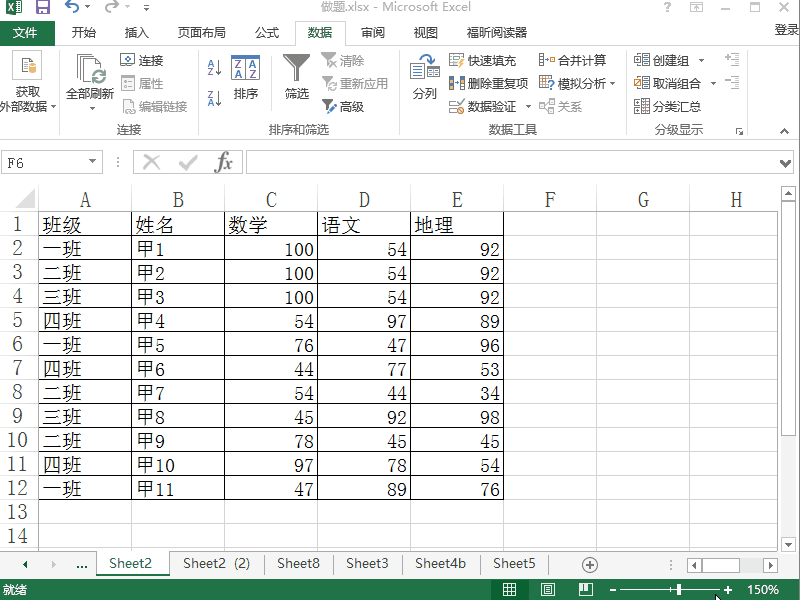The height and width of the screenshot is (600, 800).
Task: Click the zoom in plus button
Action: click(x=728, y=590)
